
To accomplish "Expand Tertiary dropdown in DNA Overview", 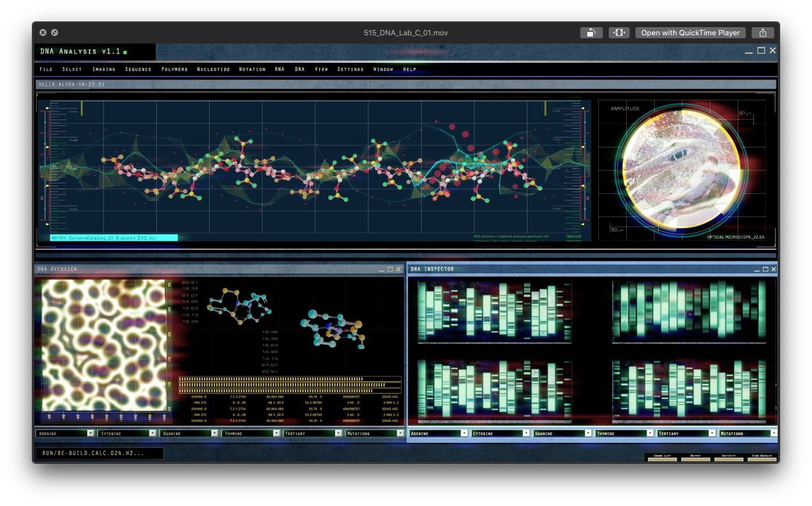I will click(x=339, y=433).
